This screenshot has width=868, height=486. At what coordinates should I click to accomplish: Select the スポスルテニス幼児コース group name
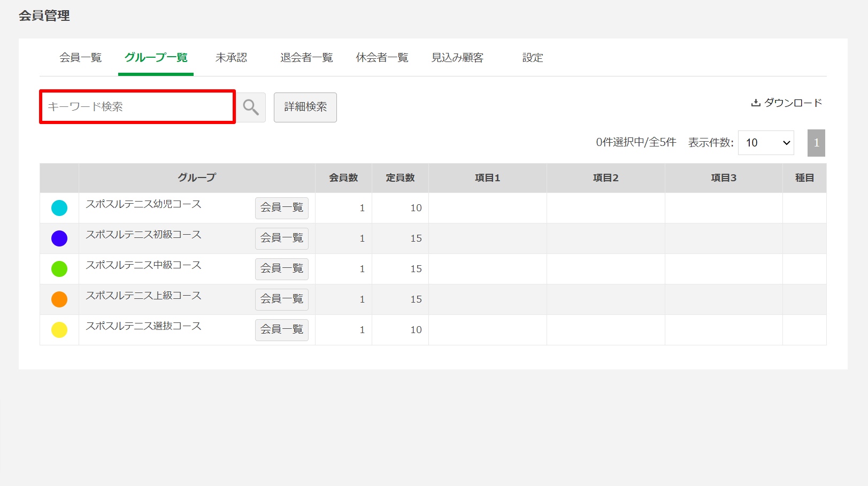click(x=144, y=204)
